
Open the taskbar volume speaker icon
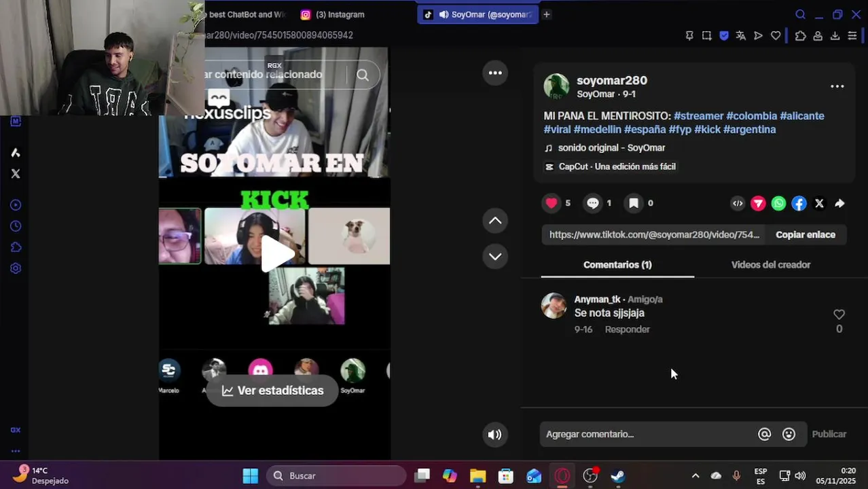pyautogui.click(x=800, y=476)
